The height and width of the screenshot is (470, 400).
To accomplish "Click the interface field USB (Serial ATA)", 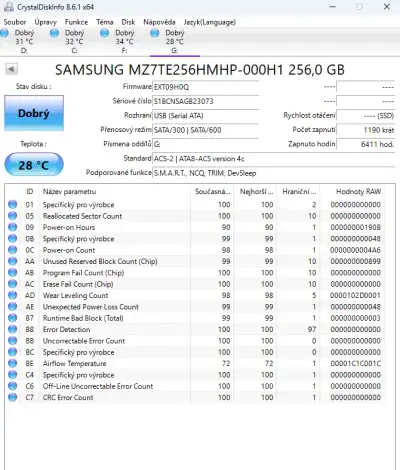I will [x=205, y=116].
